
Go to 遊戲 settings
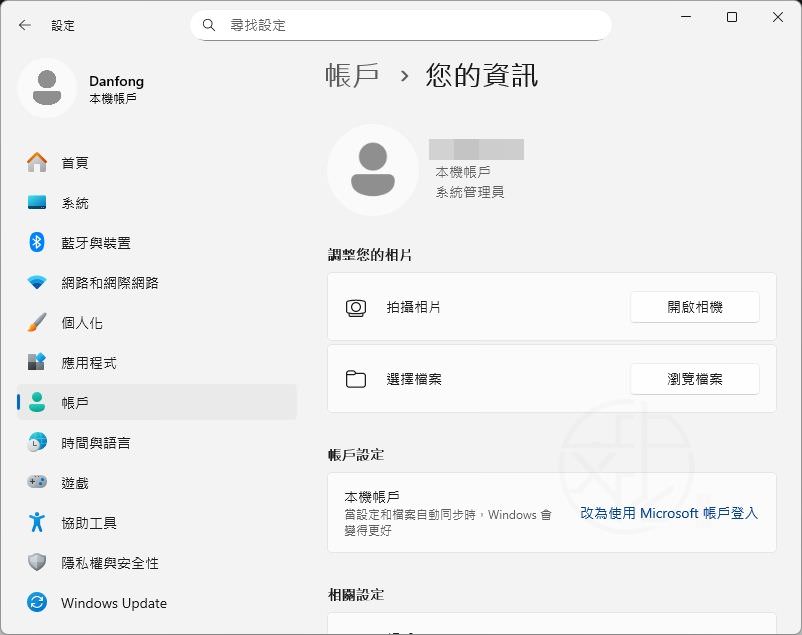157,482
